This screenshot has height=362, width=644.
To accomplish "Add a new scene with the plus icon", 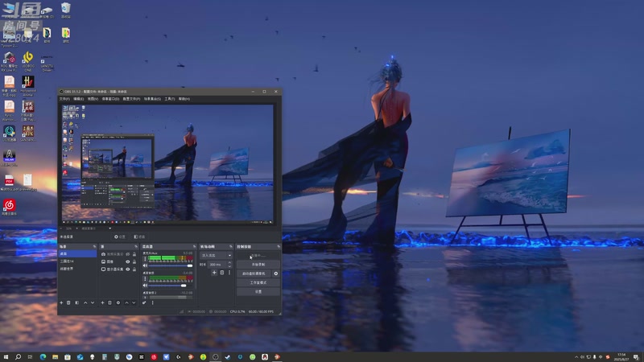I will tap(61, 303).
